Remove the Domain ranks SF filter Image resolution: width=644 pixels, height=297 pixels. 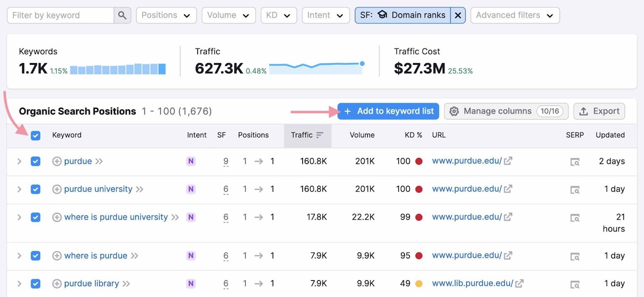pos(458,15)
